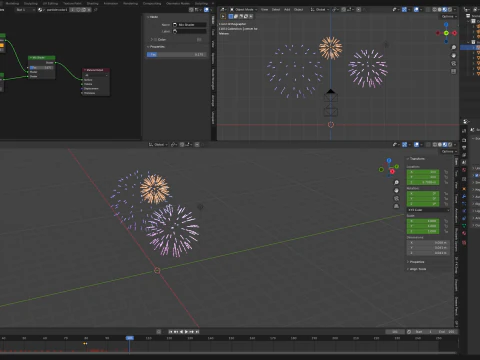This screenshot has height=360, width=480.
Task: Toggle overlays in orthographic viewport header
Action: point(416,10)
